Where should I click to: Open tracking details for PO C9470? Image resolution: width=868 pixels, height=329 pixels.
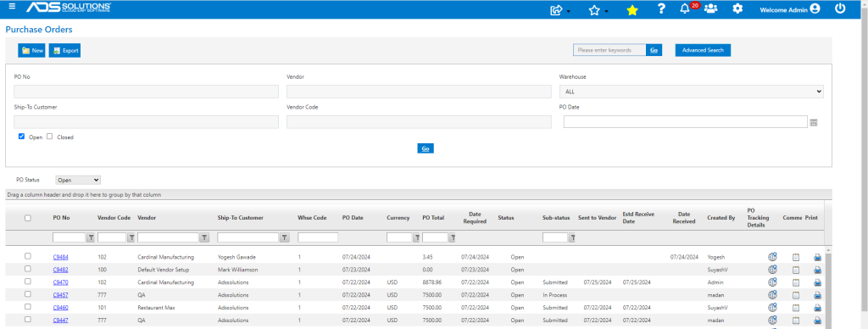click(x=772, y=282)
